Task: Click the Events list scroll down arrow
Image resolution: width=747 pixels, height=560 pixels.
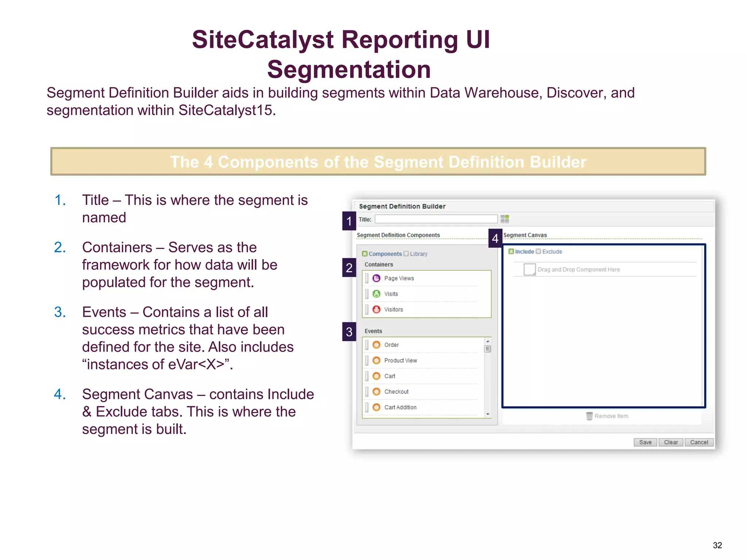Action: pyautogui.click(x=488, y=414)
